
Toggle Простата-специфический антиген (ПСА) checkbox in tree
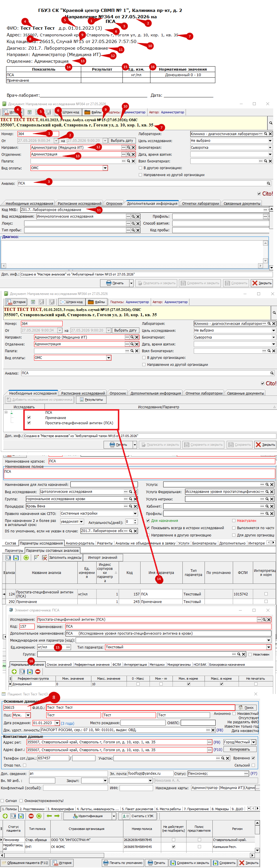click(x=29, y=423)
